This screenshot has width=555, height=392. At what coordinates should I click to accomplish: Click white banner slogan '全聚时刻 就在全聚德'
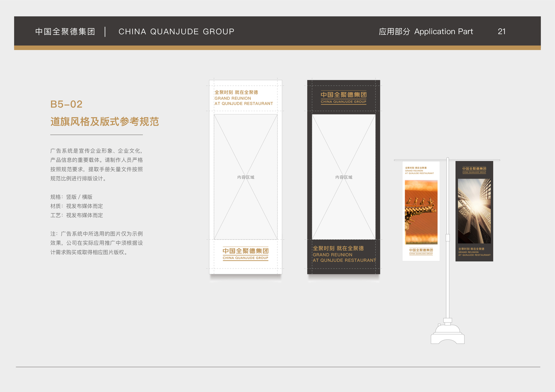[x=236, y=93]
